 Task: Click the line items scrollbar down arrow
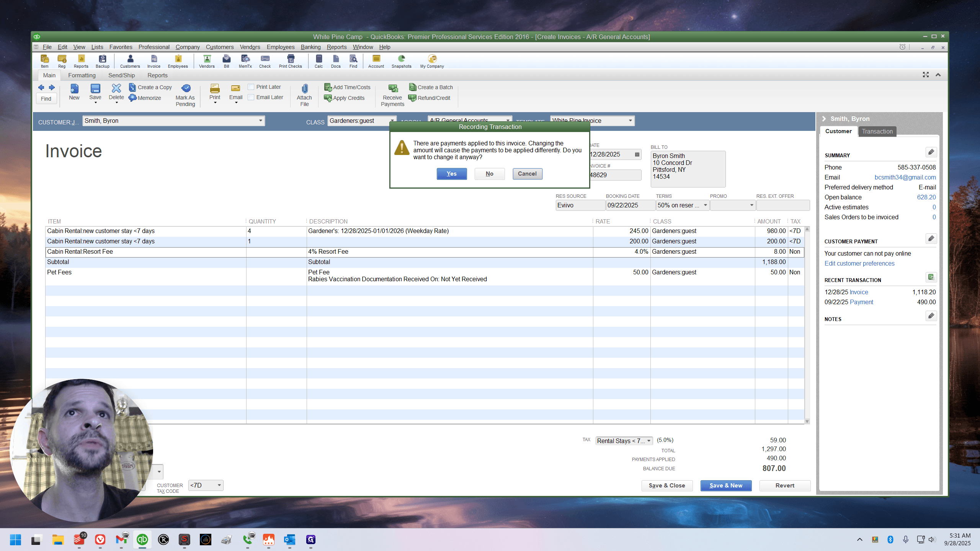[x=807, y=421]
